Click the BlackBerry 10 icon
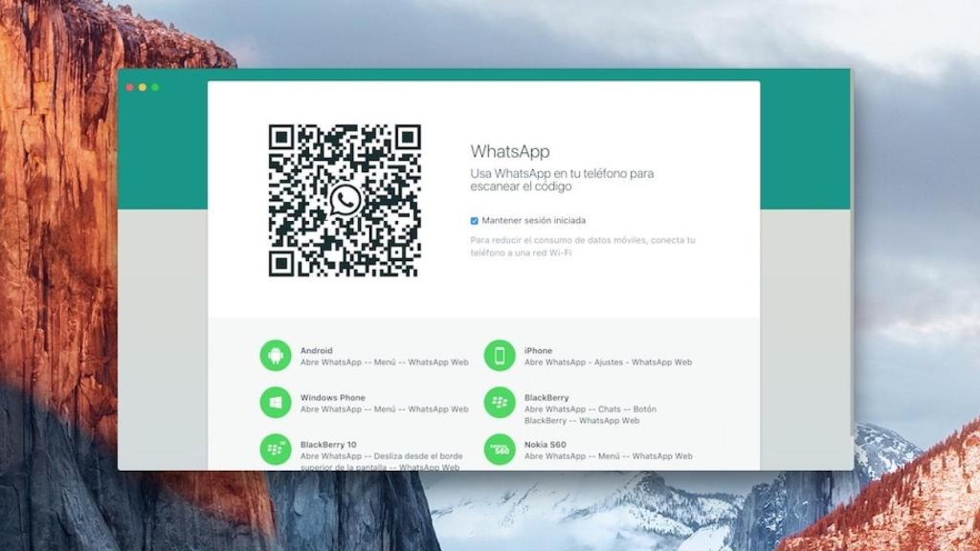980x551 pixels. [276, 450]
